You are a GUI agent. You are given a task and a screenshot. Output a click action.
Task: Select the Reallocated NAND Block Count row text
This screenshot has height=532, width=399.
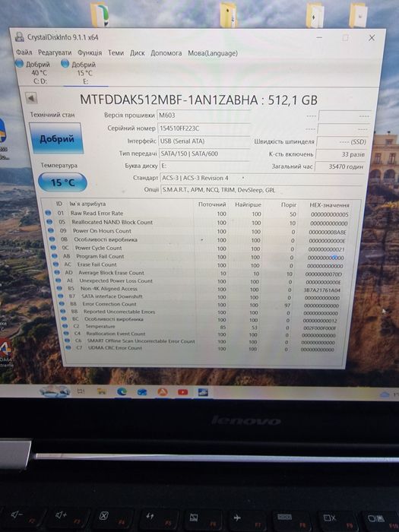112,222
